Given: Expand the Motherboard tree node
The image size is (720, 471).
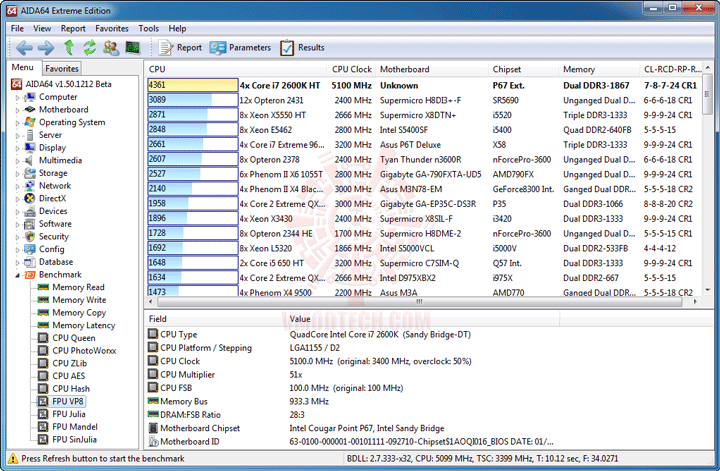Looking at the screenshot, I should click(x=16, y=110).
